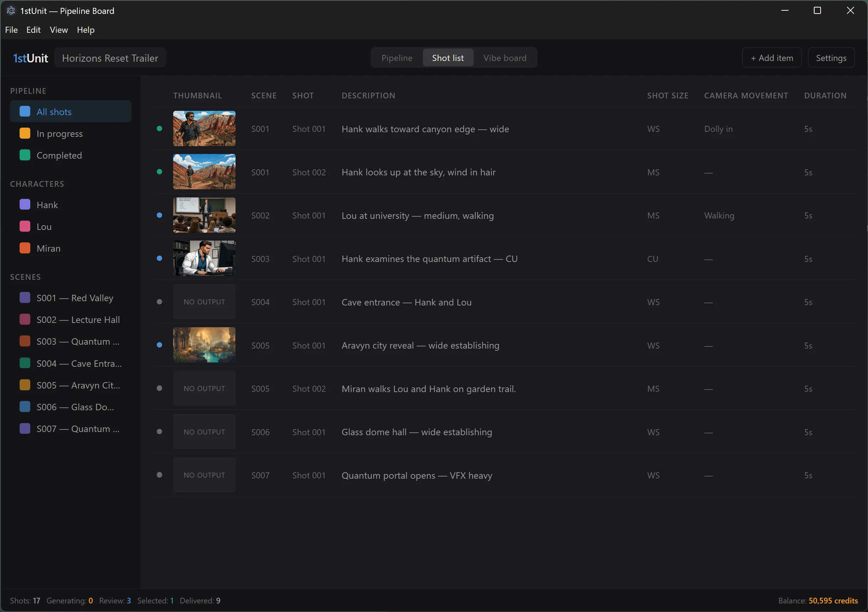Click NO OUTPUT placeholder for S007 shot
868x612 pixels.
(204, 475)
